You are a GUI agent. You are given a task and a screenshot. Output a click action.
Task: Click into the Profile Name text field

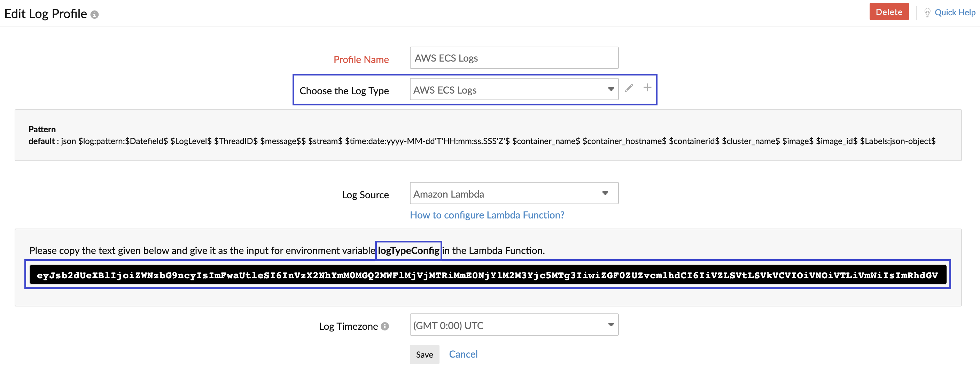[x=514, y=58]
